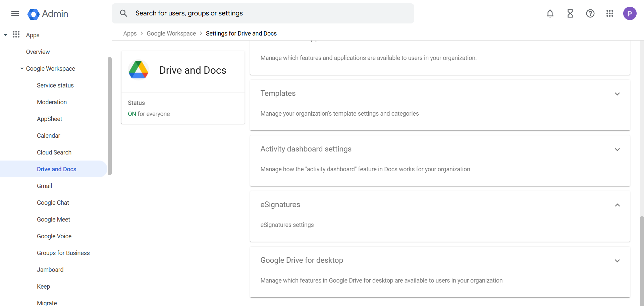Screen dimensions: 644x306
Task: Expand Activity dashboard settings
Action: coord(617,149)
